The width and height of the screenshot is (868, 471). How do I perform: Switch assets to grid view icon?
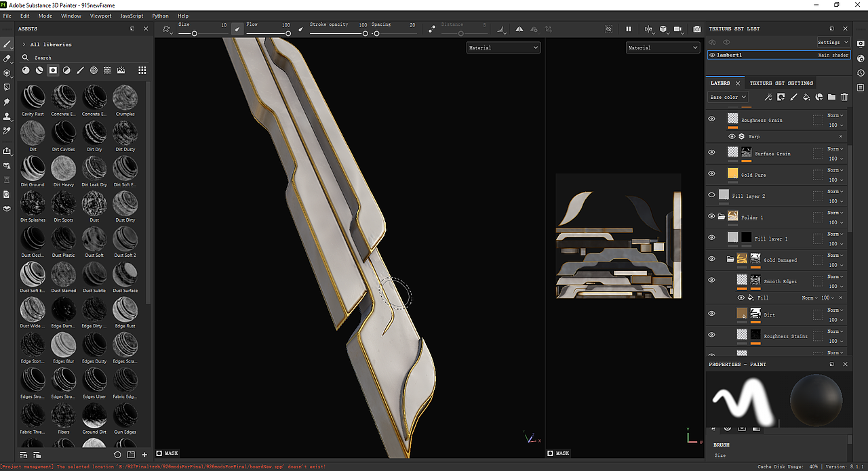pos(142,70)
